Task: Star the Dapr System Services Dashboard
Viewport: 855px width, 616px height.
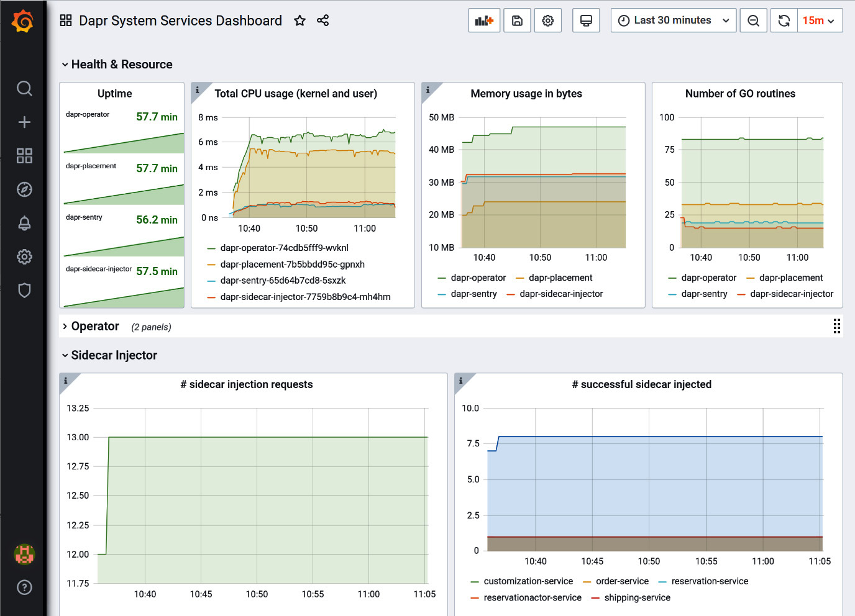Action: point(299,20)
